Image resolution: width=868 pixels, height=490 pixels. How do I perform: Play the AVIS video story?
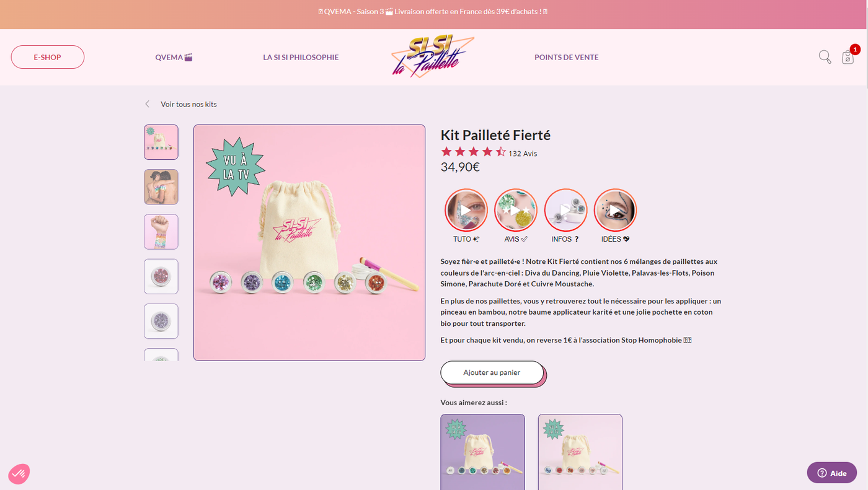click(x=516, y=210)
